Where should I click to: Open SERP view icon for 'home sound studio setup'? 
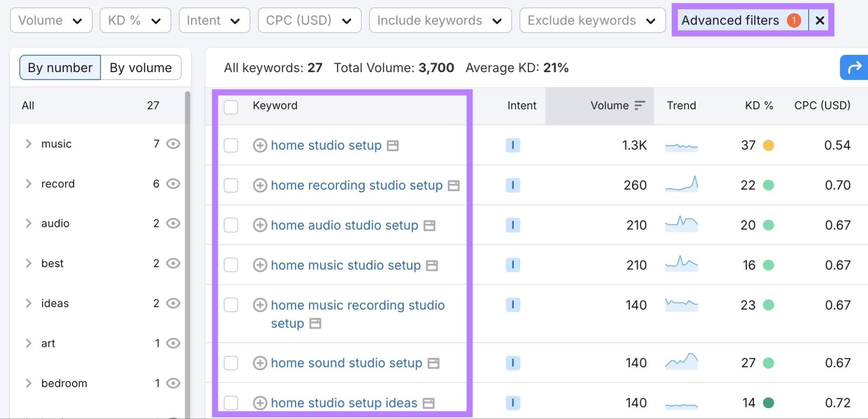point(434,363)
